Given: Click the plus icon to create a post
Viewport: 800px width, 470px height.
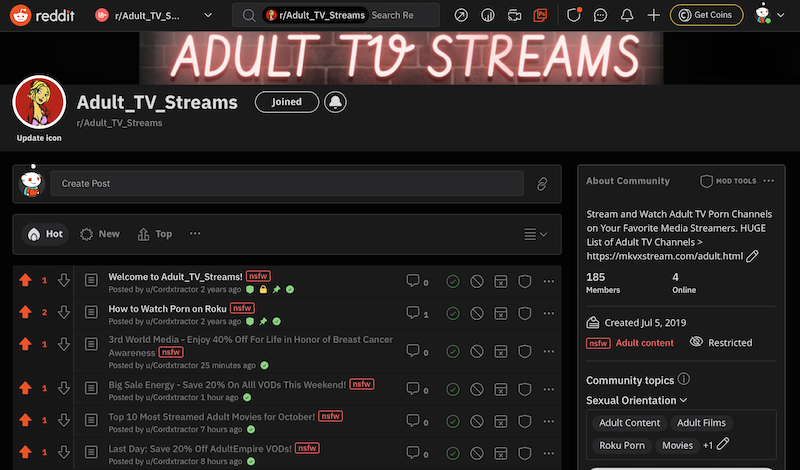Looking at the screenshot, I should click(x=653, y=15).
